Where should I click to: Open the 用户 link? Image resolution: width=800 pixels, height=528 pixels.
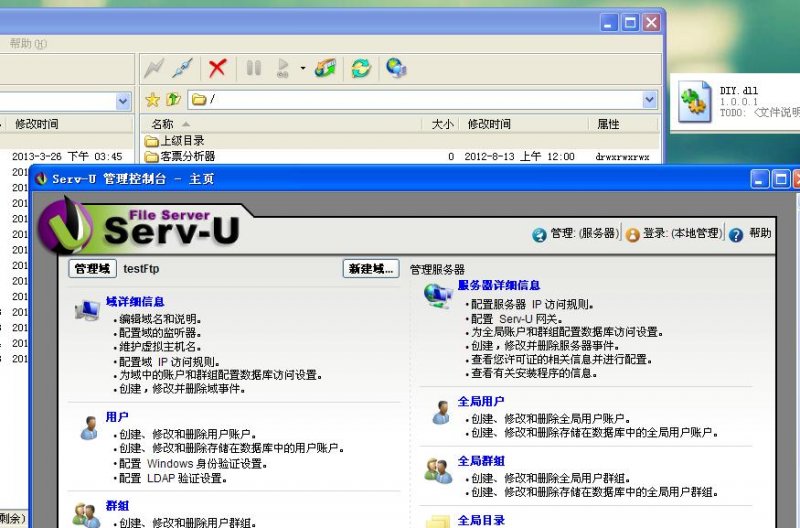coord(117,417)
